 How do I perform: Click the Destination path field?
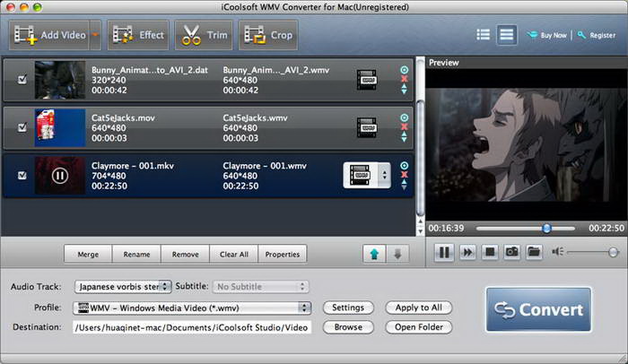pyautogui.click(x=190, y=328)
